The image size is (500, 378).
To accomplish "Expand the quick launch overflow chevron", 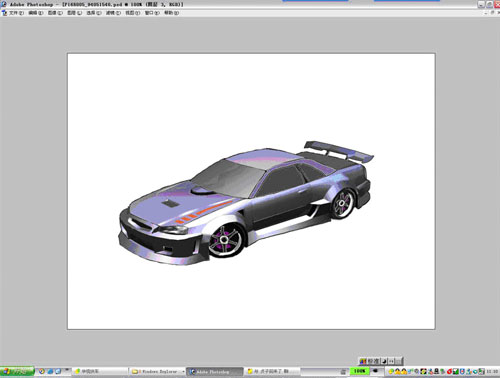I will click(67, 370).
